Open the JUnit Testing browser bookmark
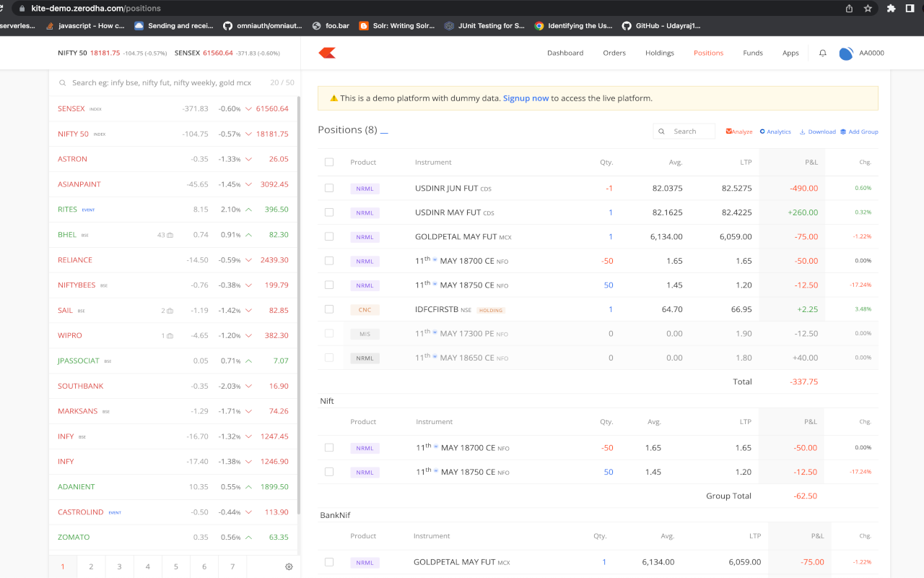924x578 pixels. [484, 25]
